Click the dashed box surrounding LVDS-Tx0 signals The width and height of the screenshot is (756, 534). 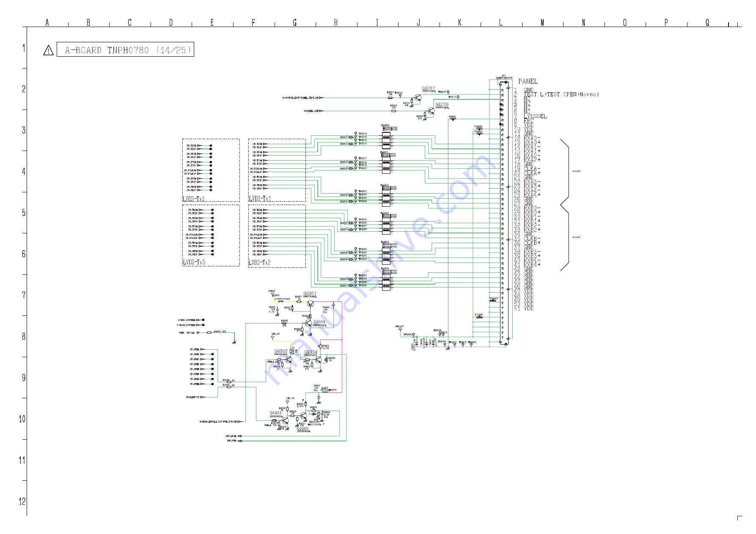click(x=211, y=170)
